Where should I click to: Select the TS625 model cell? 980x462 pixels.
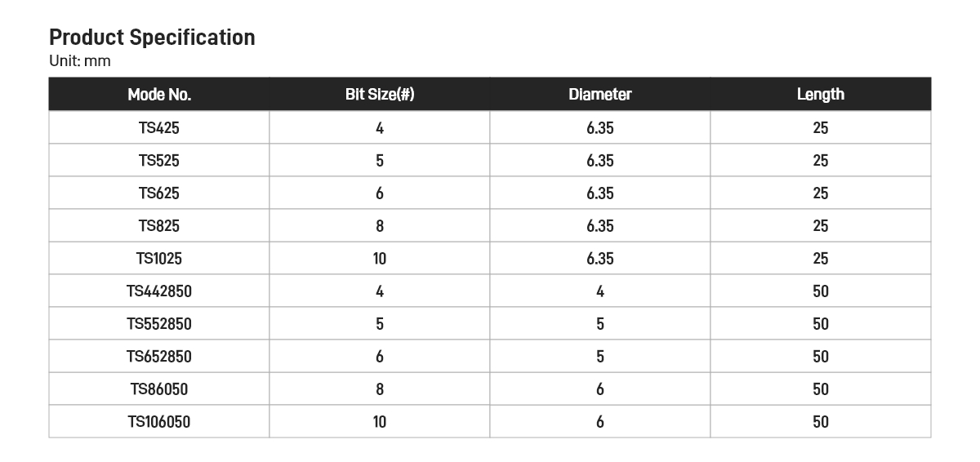[159, 193]
